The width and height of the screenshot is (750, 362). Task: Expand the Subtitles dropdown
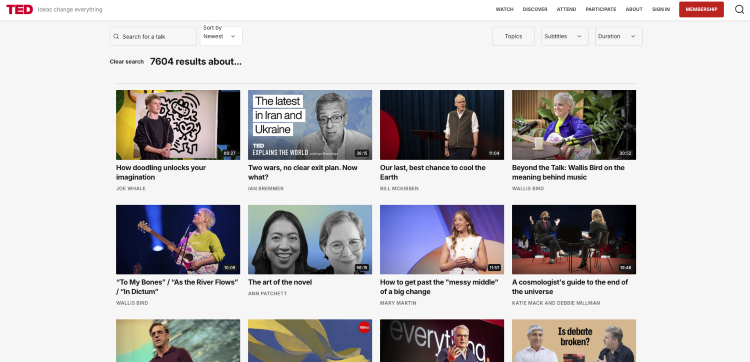pos(564,36)
